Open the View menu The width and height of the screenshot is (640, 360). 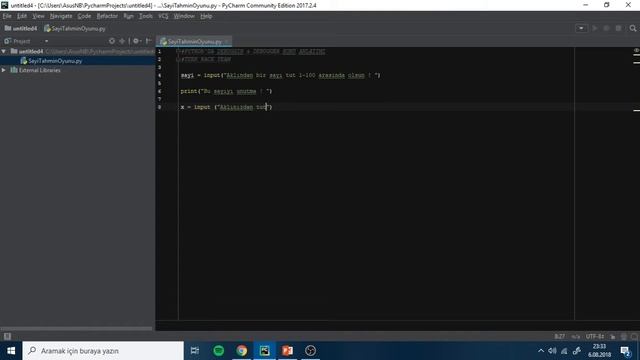coord(38,16)
